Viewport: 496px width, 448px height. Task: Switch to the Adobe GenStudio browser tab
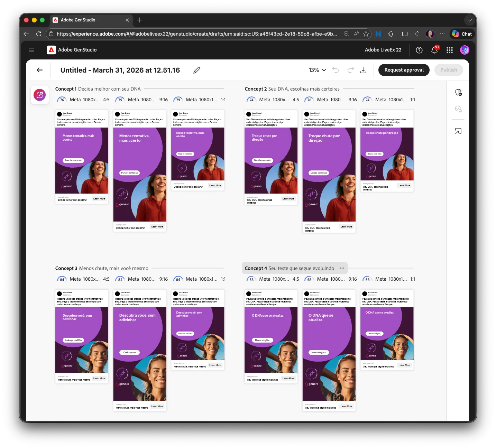point(91,20)
